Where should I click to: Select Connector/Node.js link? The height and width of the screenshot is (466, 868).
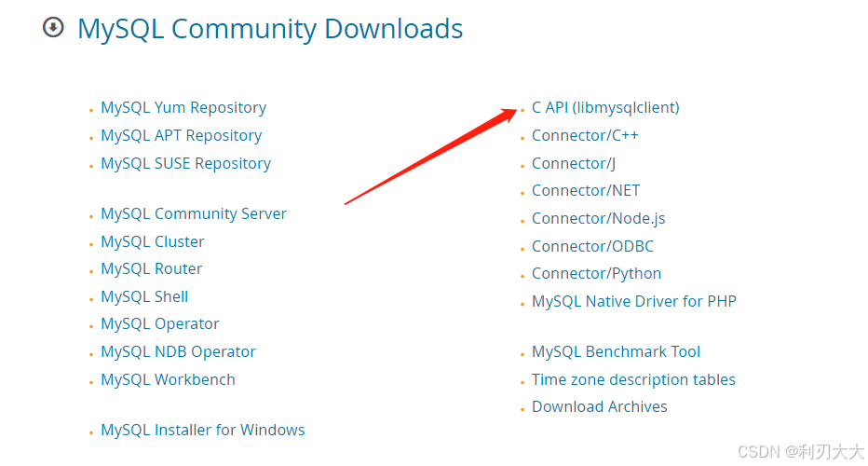599,218
